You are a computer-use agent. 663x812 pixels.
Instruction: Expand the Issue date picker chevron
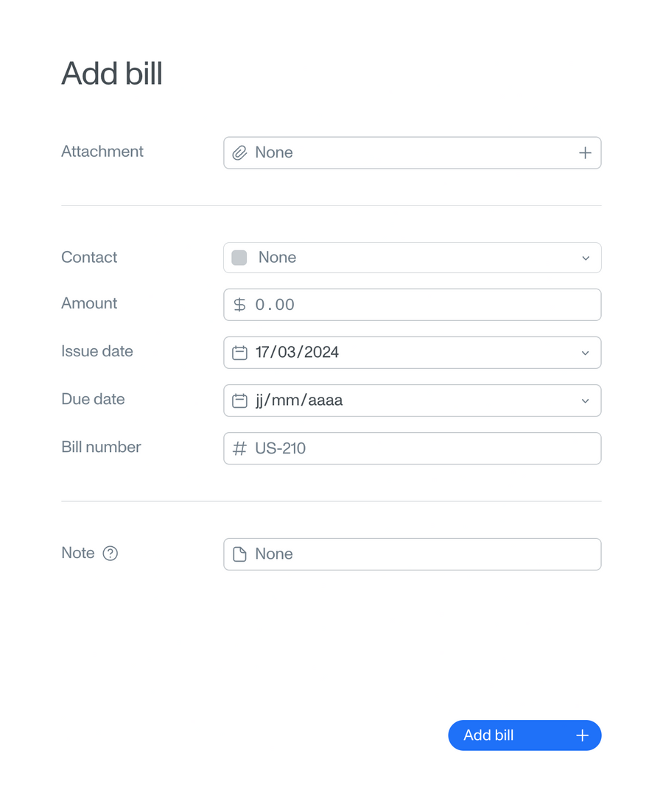(586, 352)
